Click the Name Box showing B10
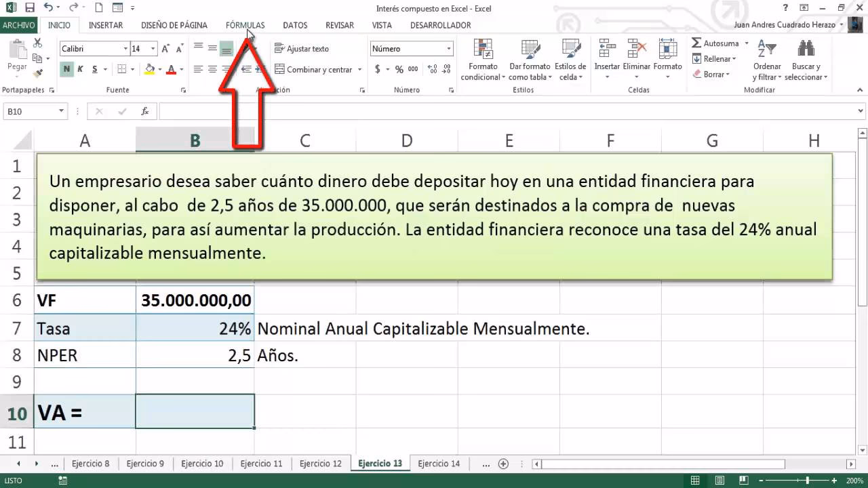 pyautogui.click(x=31, y=110)
